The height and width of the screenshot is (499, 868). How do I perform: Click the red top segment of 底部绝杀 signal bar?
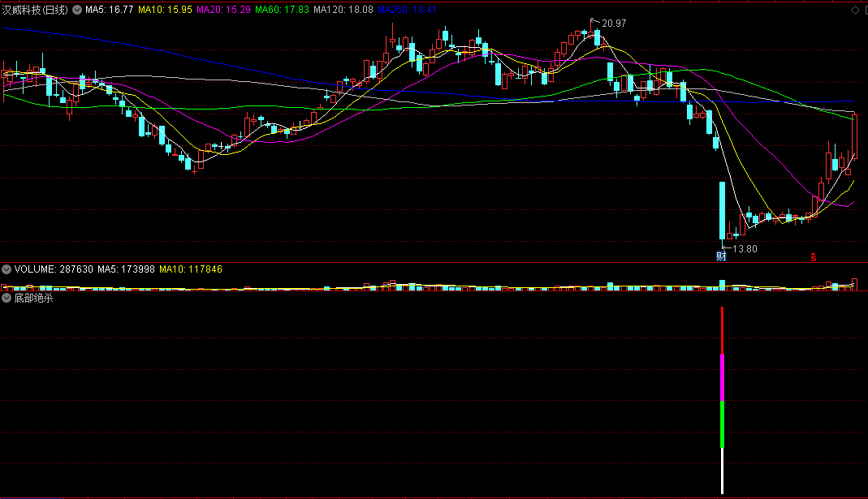722,330
